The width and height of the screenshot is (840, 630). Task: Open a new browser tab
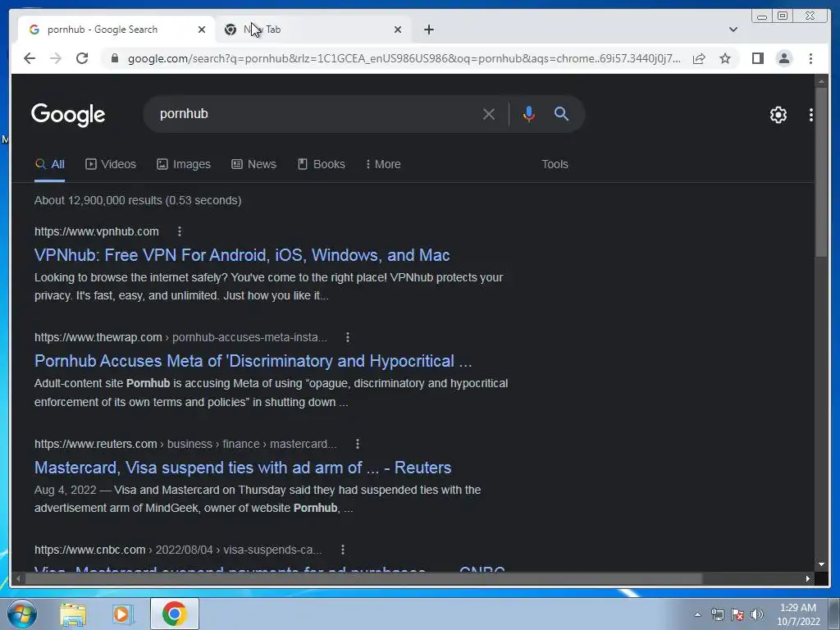click(428, 30)
